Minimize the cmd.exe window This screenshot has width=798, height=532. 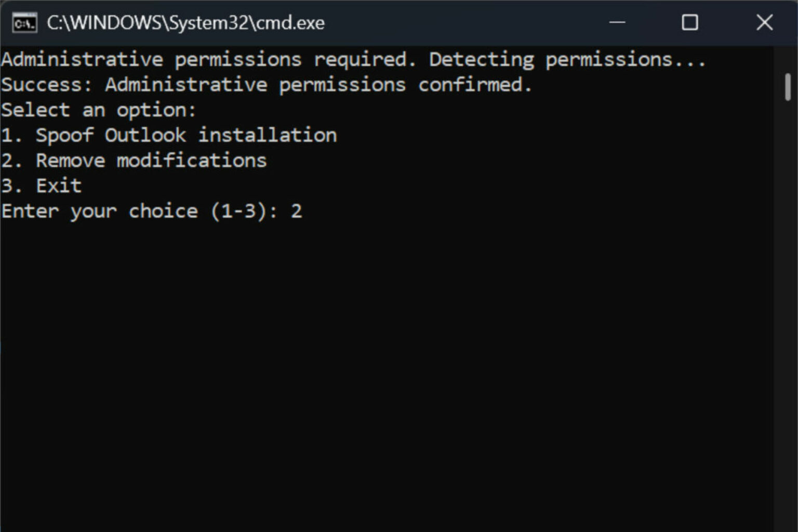point(617,22)
